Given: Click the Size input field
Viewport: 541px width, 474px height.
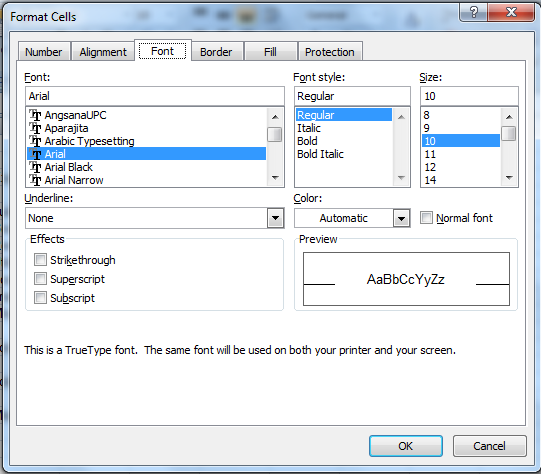Looking at the screenshot, I should point(469,96).
